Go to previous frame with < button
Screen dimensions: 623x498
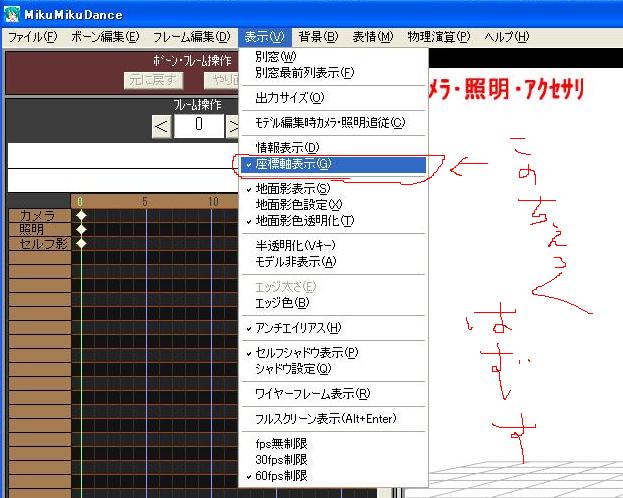[162, 127]
